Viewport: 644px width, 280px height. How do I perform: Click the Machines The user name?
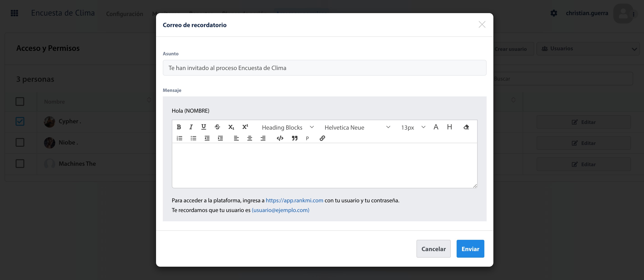[x=77, y=163]
